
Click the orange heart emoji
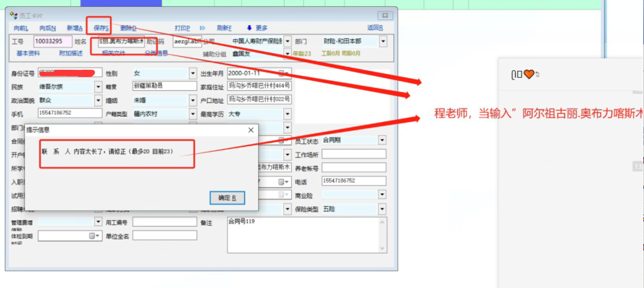[529, 75]
